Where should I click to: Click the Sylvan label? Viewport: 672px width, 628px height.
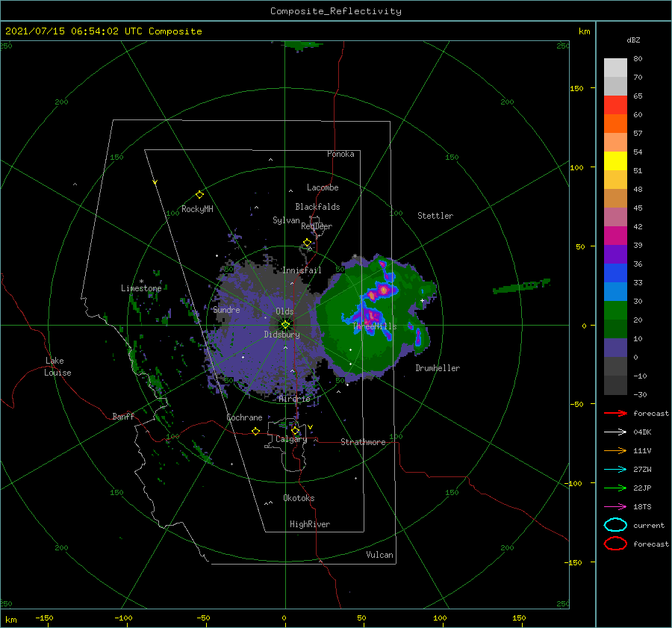point(286,220)
